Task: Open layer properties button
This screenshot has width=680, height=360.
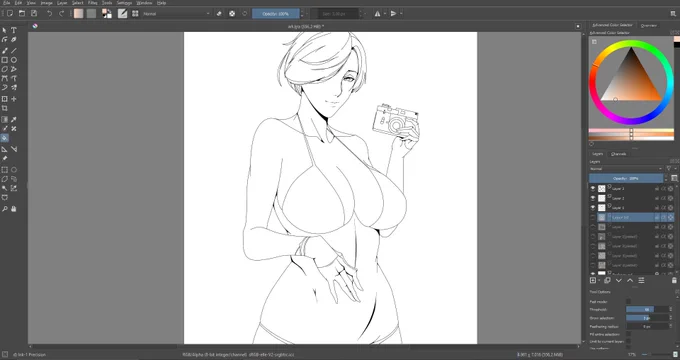Action: point(641,281)
